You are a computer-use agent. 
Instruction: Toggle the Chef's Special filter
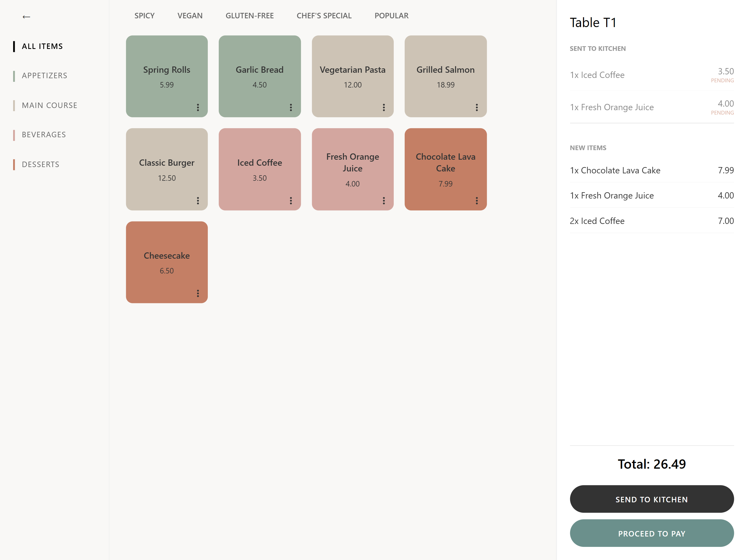point(324,16)
